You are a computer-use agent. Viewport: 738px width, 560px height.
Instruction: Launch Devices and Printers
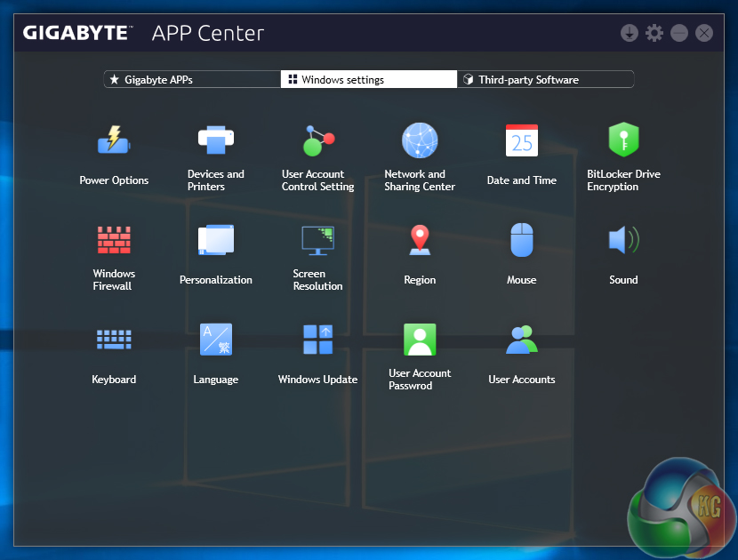point(216,140)
